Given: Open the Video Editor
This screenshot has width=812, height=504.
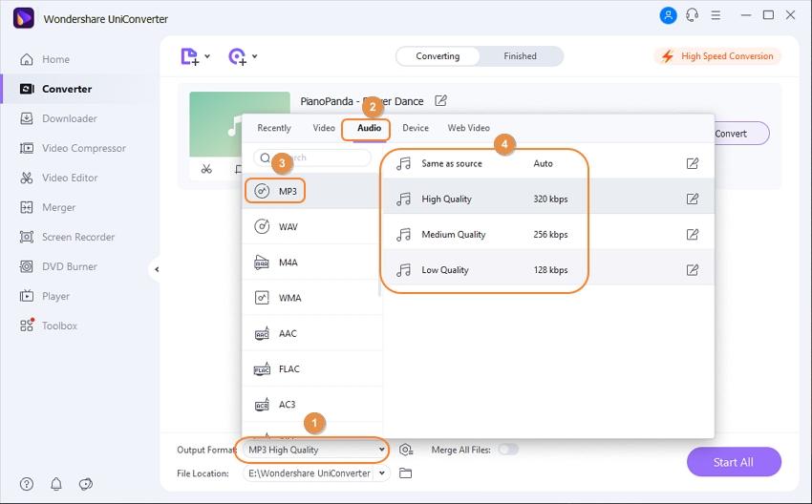Looking at the screenshot, I should (x=58, y=178).
